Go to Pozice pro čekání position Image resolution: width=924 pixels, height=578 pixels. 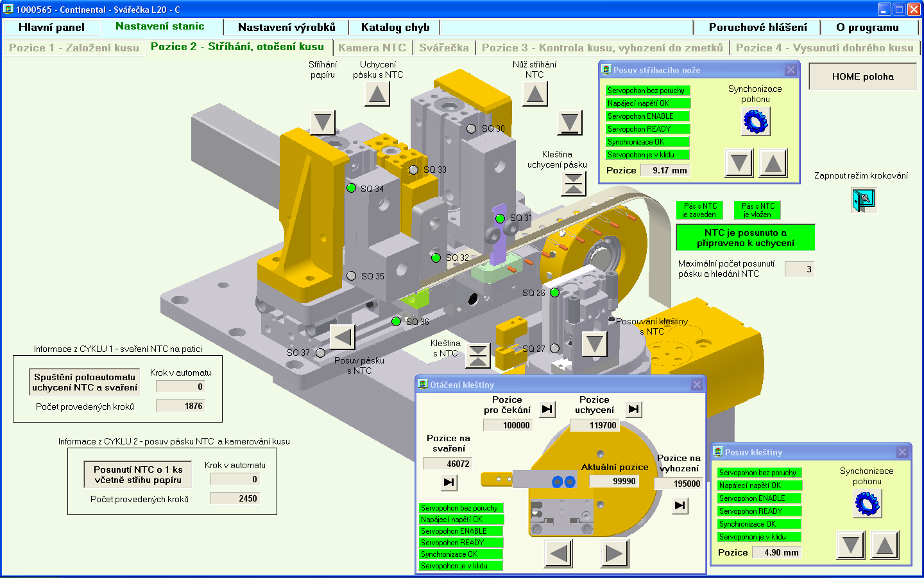tap(547, 409)
